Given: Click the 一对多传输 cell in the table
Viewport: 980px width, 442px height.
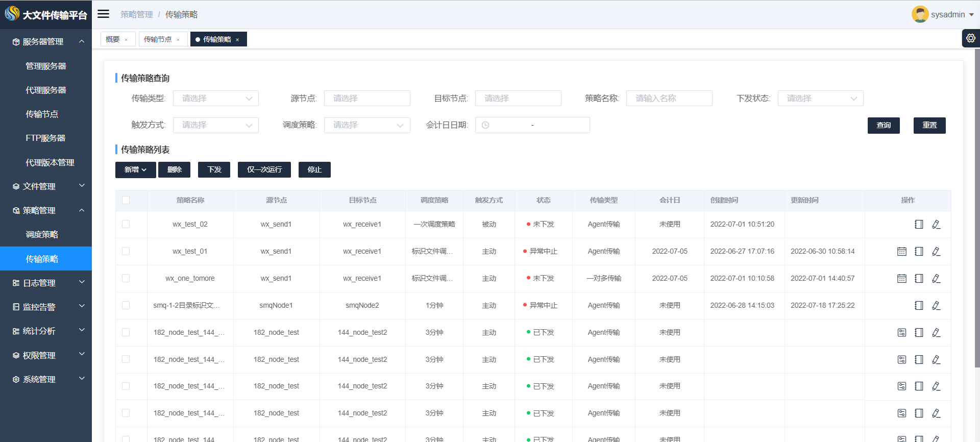Looking at the screenshot, I should click(x=604, y=278).
